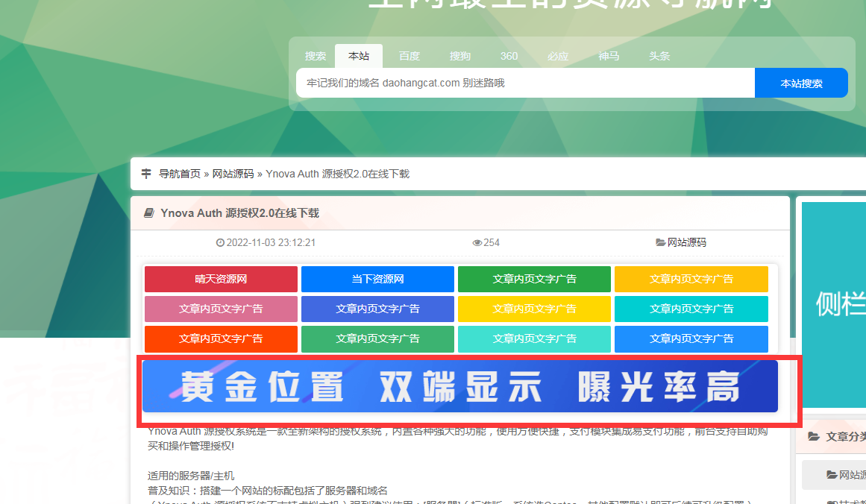The height and width of the screenshot is (504, 866).
Task: Click the folder icon beside 网站源码 in article meta
Action: (x=660, y=243)
